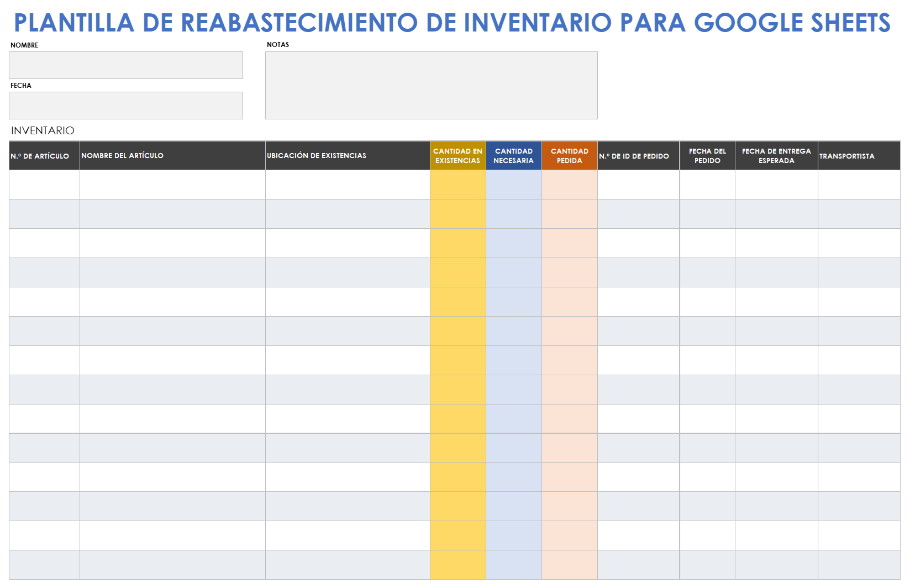The width and height of the screenshot is (910, 588).
Task: Click the 'CANTIDAD PEDIDA' orange header
Action: tap(570, 156)
